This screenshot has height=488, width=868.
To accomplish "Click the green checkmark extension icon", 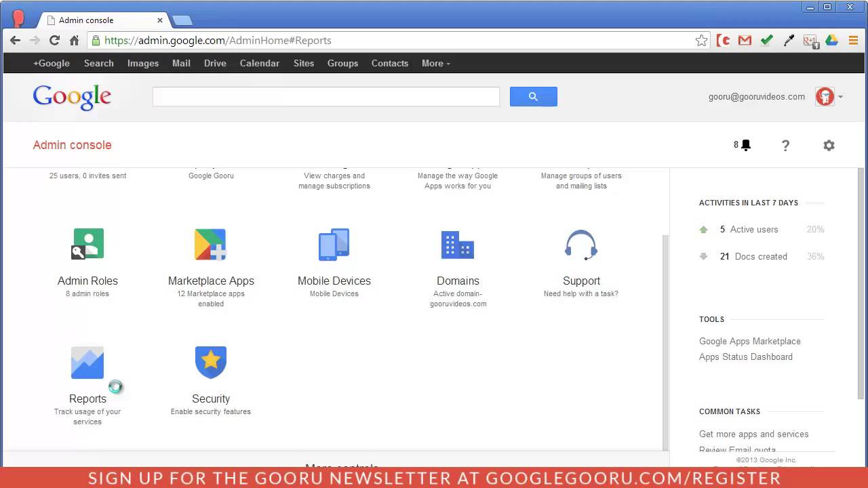I will point(767,41).
